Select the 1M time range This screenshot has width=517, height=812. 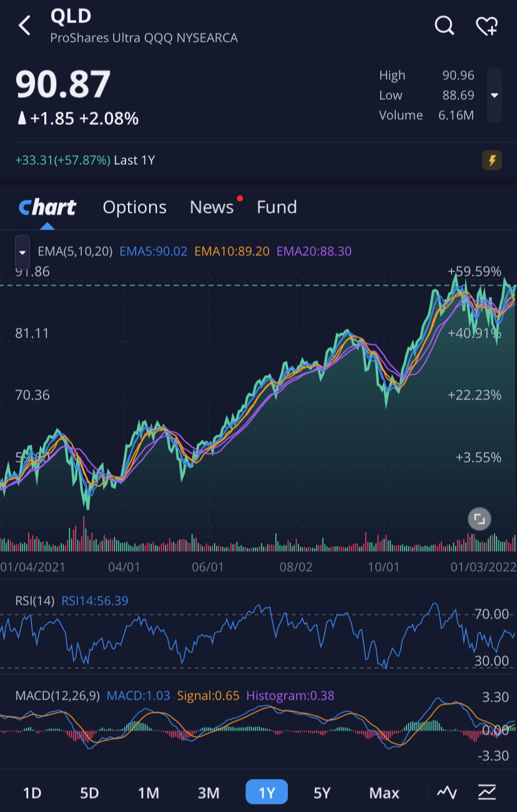click(148, 793)
